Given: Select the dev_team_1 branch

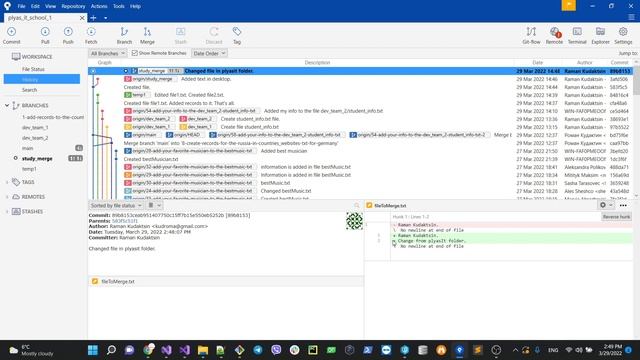Looking at the screenshot, I should (35, 127).
